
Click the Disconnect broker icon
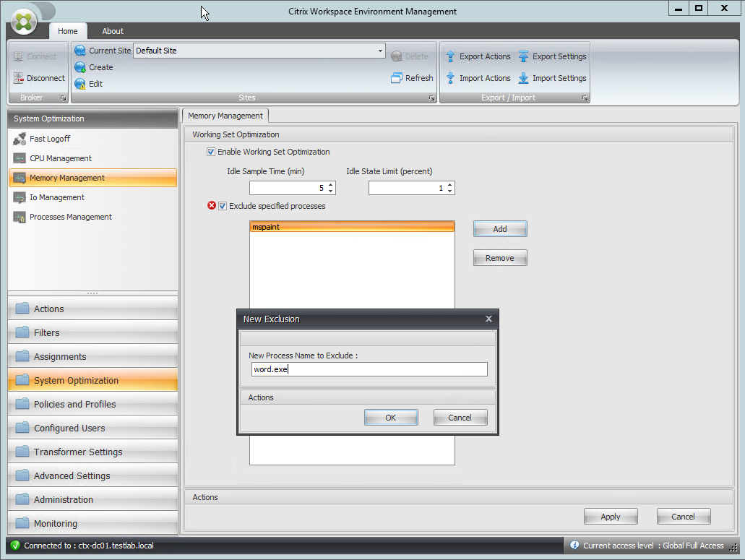point(18,78)
